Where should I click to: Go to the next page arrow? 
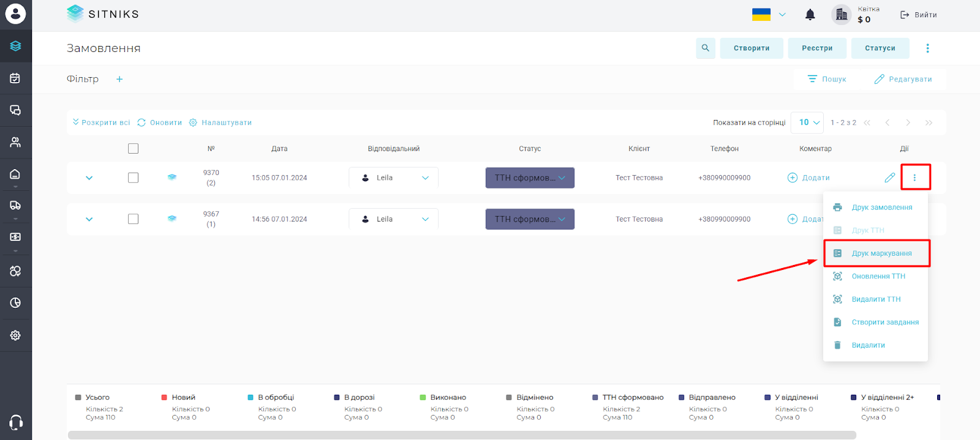(x=908, y=122)
